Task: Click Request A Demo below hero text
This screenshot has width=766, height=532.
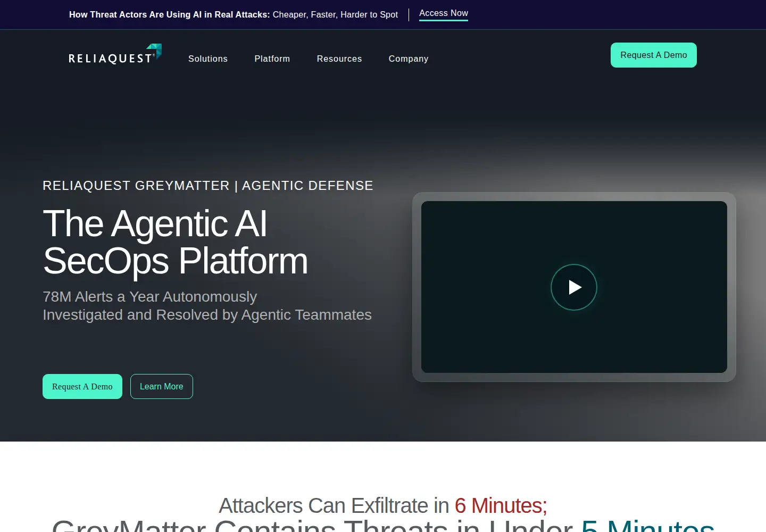Action: coord(82,386)
